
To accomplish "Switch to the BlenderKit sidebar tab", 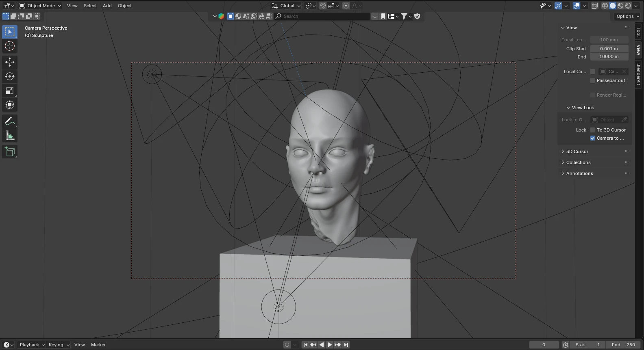I will 639,74.
